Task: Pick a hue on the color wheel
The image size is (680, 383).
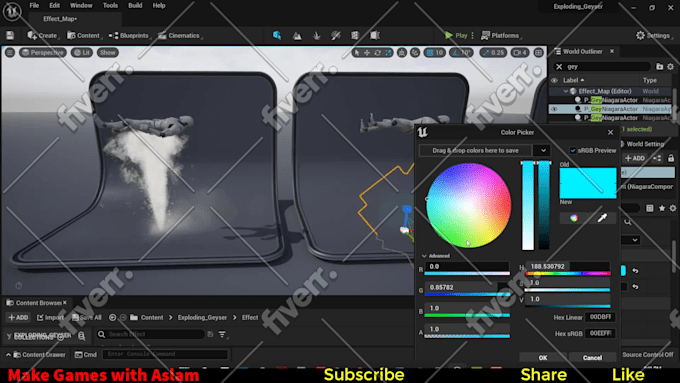Action: [468, 205]
